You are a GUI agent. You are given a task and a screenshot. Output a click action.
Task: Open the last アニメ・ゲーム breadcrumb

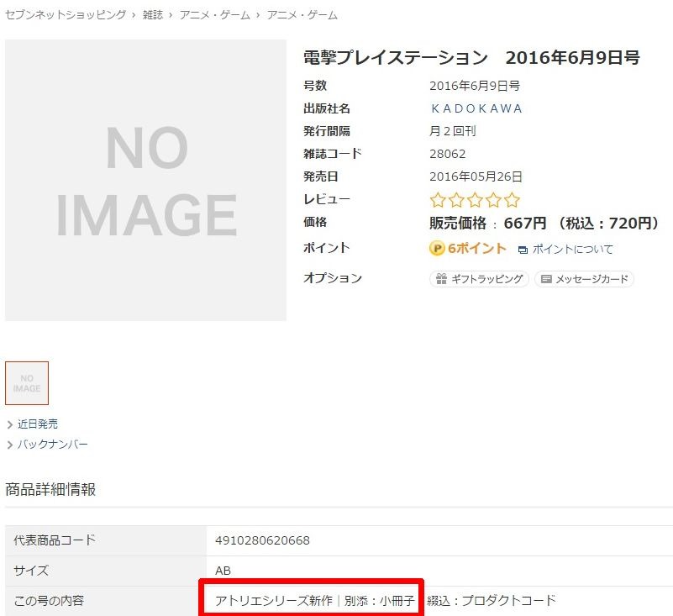(302, 15)
